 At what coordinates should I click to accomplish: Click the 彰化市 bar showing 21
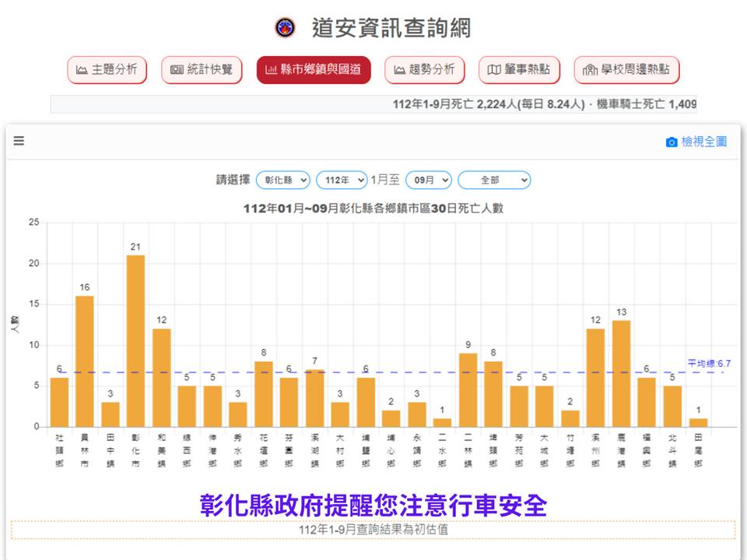pyautogui.click(x=135, y=341)
